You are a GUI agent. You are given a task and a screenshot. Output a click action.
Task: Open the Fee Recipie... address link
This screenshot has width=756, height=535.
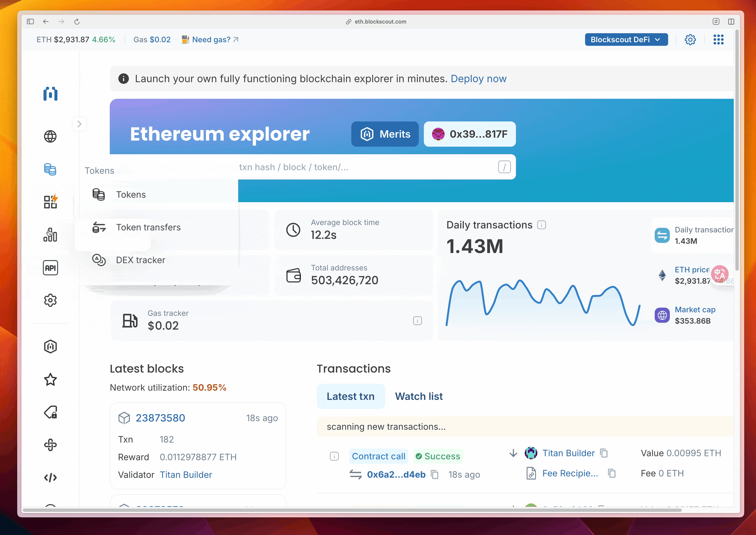click(x=570, y=473)
